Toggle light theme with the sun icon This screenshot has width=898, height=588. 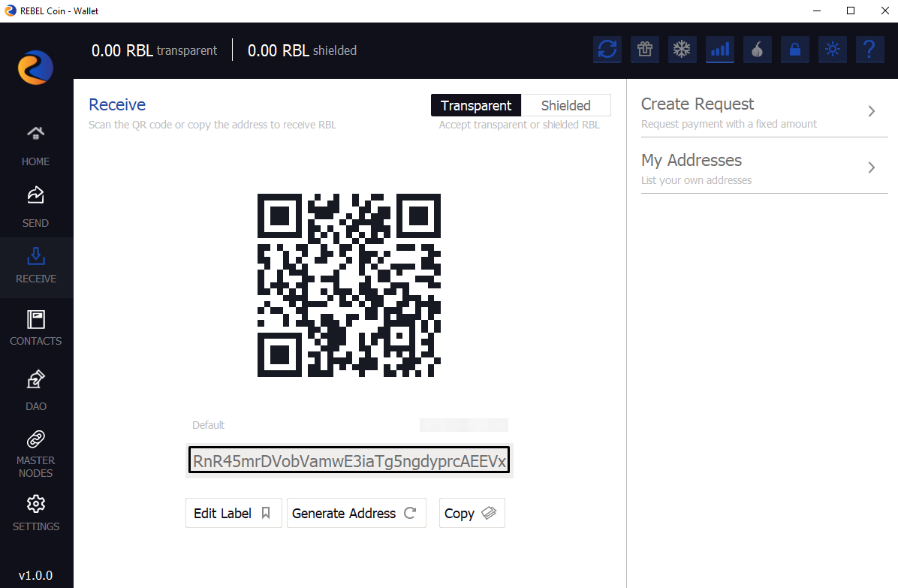[832, 50]
